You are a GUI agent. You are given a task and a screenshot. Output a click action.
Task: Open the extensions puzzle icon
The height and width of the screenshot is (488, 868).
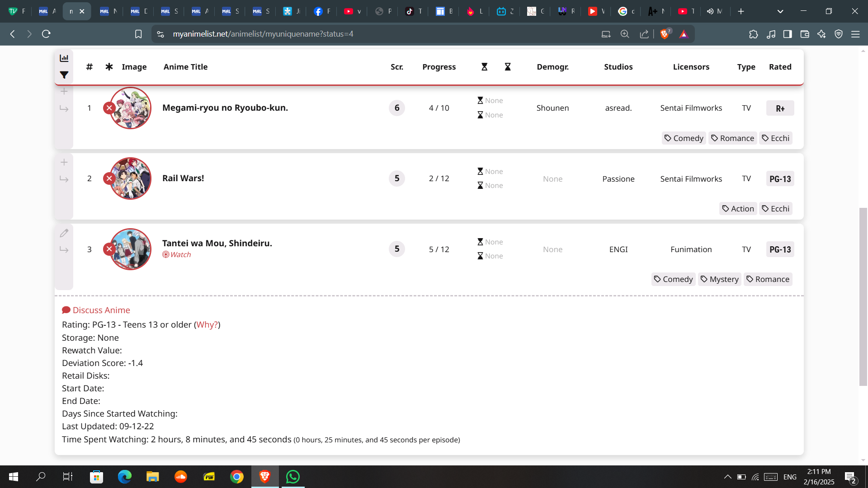pos(753,34)
